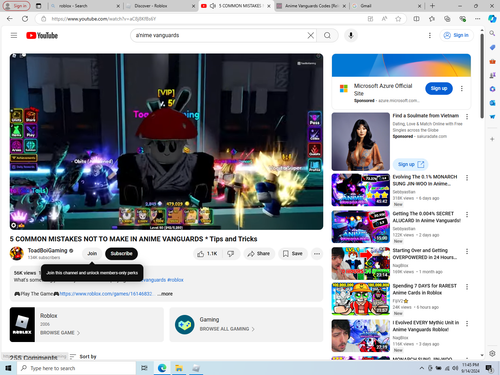Save the video to playlist
Image resolution: width=500 pixels, height=375 pixels.
292,254
